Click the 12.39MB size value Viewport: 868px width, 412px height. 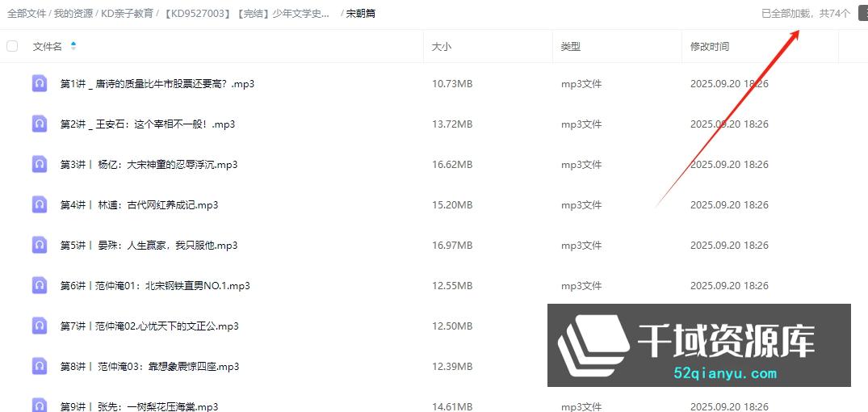click(452, 367)
